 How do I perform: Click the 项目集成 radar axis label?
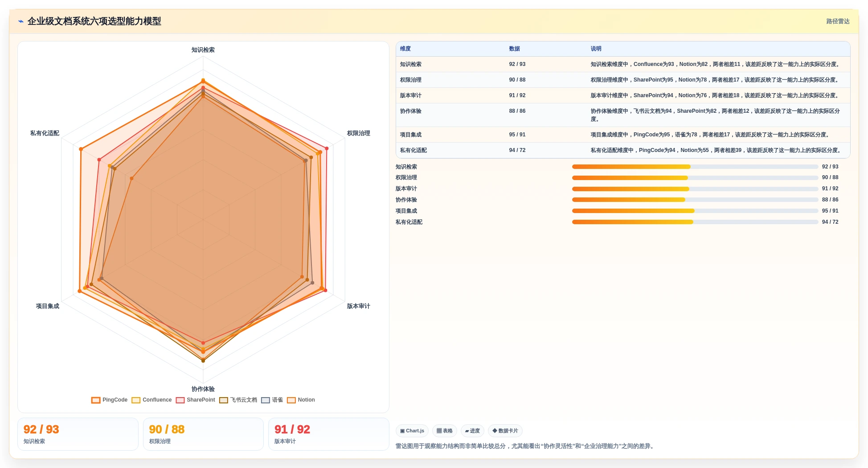tap(48, 306)
